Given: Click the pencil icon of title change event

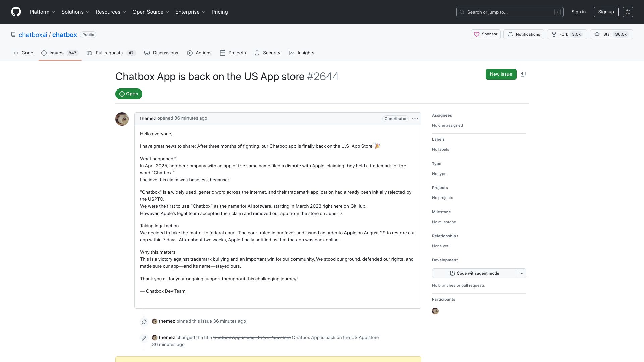Looking at the screenshot, I should tap(144, 338).
